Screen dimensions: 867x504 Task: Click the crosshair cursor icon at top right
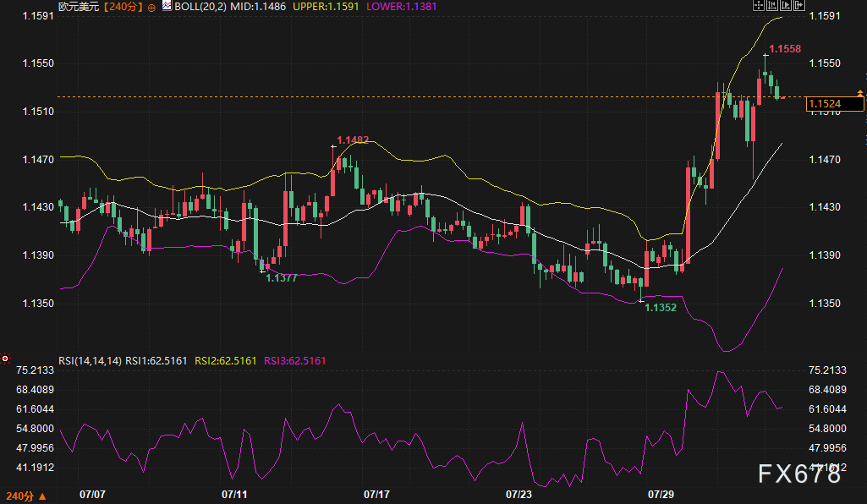758,6
